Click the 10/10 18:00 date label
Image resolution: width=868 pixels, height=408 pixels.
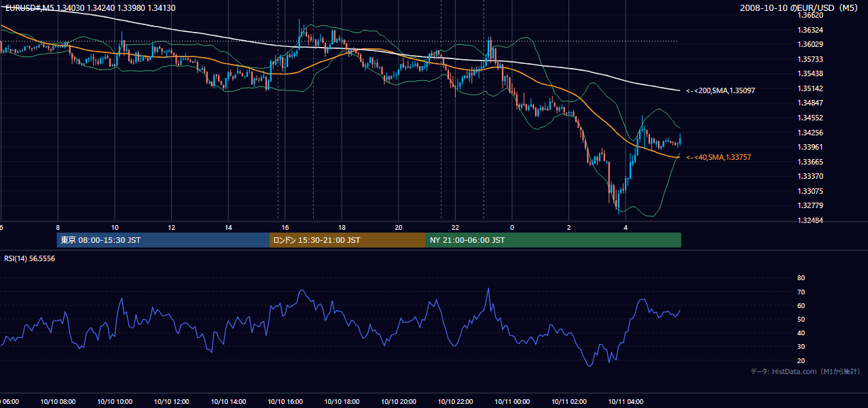pyautogui.click(x=342, y=402)
